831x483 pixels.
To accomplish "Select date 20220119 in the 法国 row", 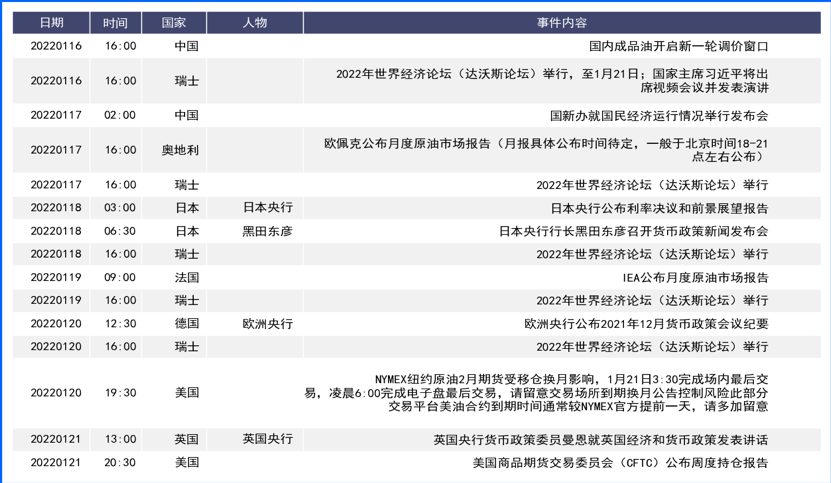I will click(56, 277).
